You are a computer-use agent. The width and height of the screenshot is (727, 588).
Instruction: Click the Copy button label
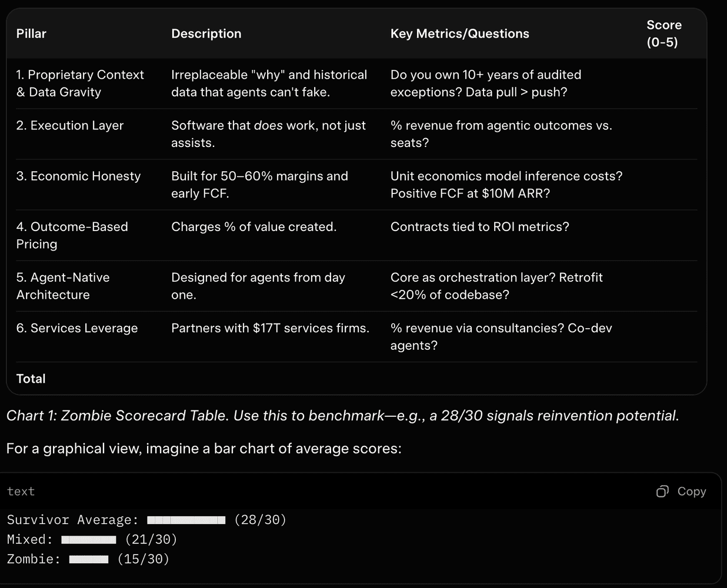692,492
